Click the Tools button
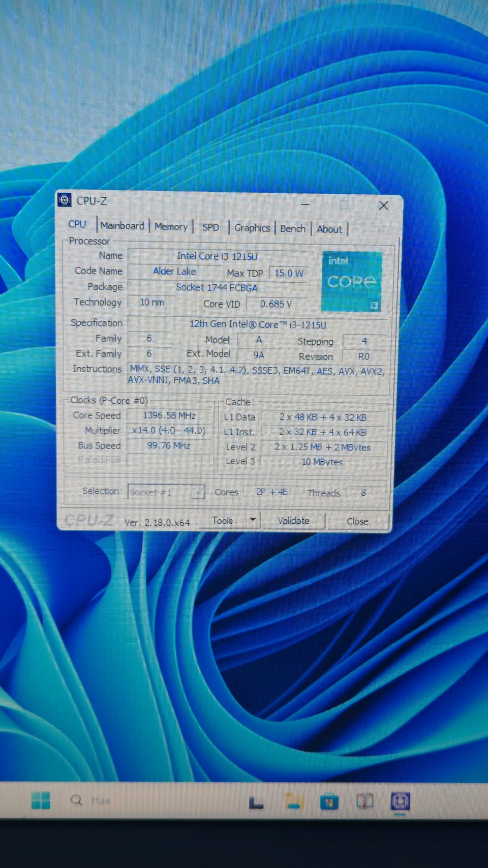This screenshot has height=868, width=488. pos(223,521)
